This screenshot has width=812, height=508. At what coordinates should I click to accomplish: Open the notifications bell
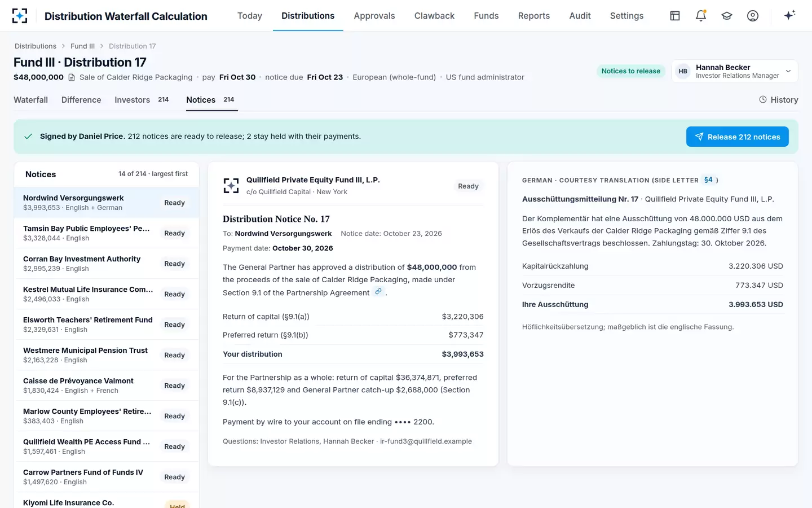point(701,16)
